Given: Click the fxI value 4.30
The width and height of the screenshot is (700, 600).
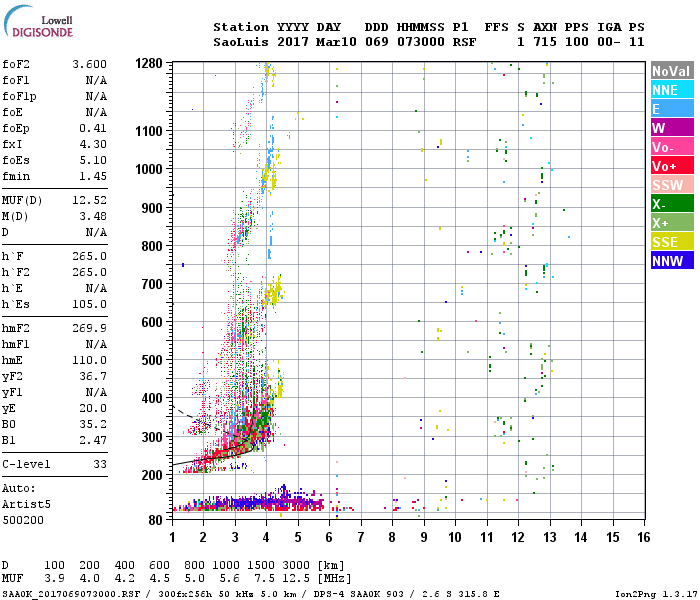Looking at the screenshot, I should point(93,144).
